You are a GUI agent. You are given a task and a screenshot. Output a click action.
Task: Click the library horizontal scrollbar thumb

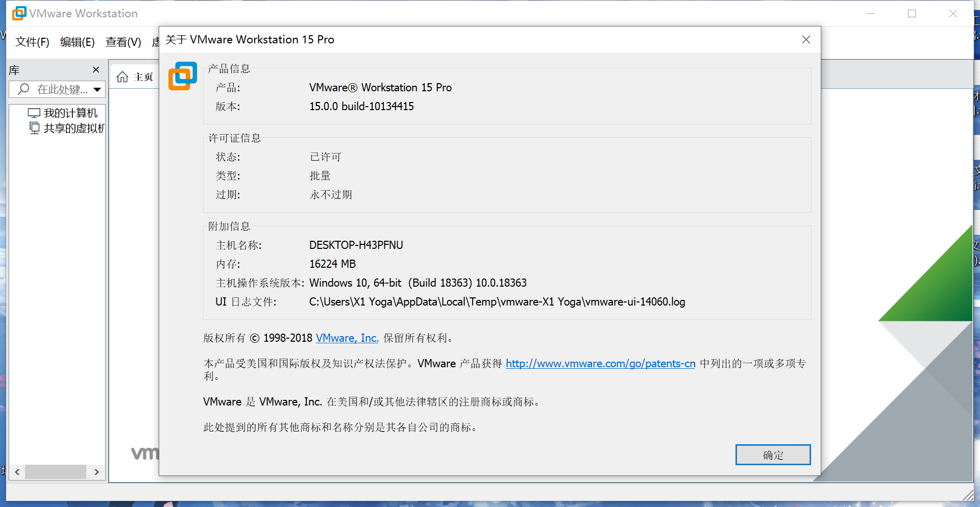[55, 472]
